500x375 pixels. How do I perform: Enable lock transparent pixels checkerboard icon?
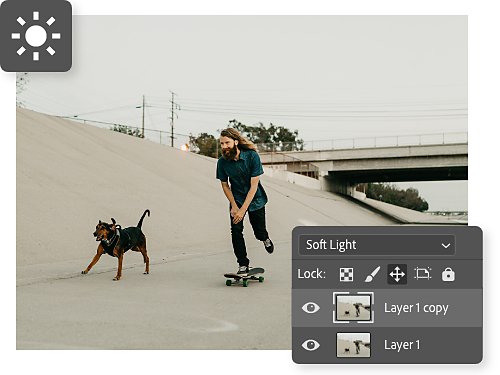pyautogui.click(x=346, y=274)
